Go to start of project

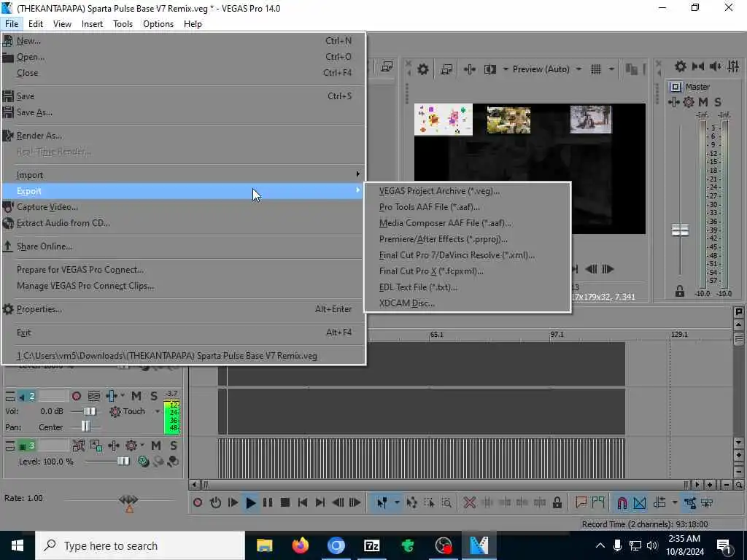tap(303, 502)
